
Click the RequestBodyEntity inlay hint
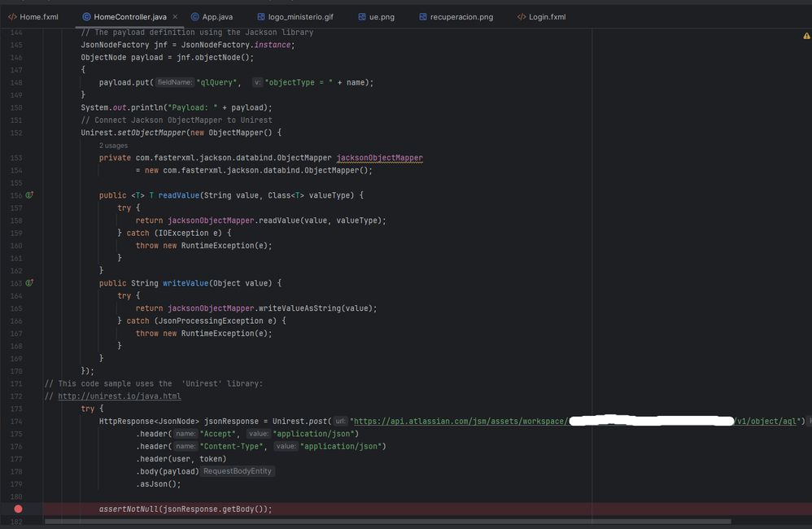(238, 471)
